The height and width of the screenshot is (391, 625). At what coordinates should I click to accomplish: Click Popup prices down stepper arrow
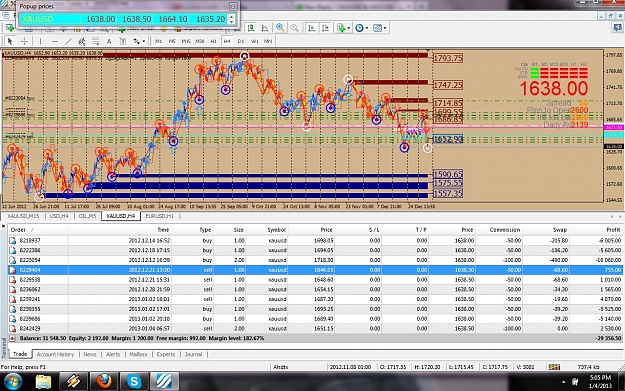(x=232, y=22)
